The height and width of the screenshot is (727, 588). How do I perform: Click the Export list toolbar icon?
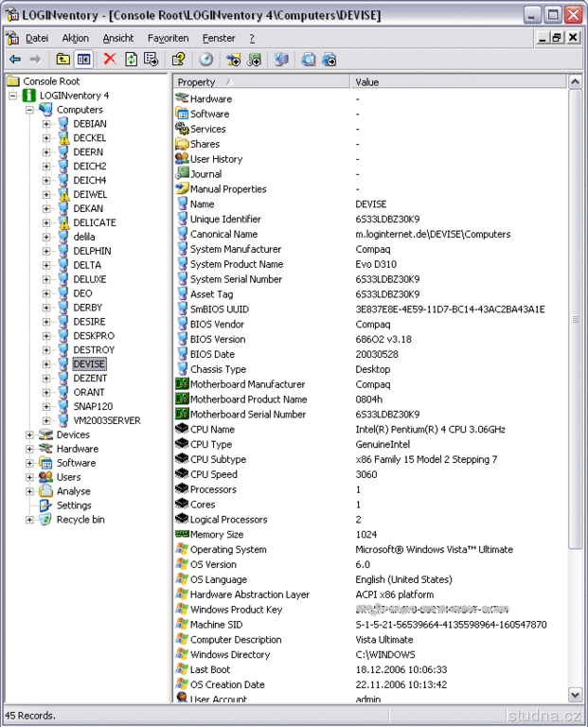[x=151, y=60]
